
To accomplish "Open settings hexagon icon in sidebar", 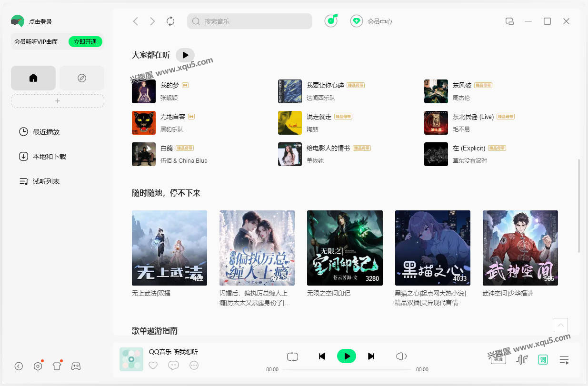I will [38, 366].
